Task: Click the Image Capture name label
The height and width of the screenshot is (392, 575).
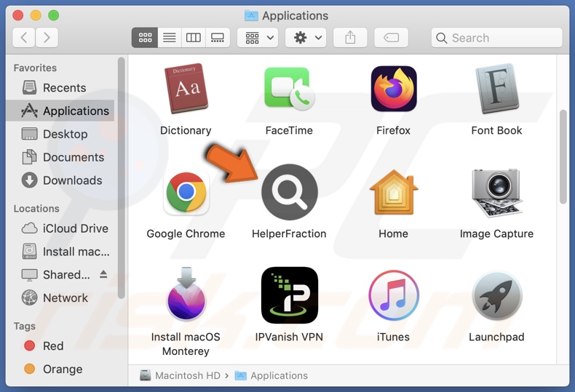Action: click(x=497, y=233)
